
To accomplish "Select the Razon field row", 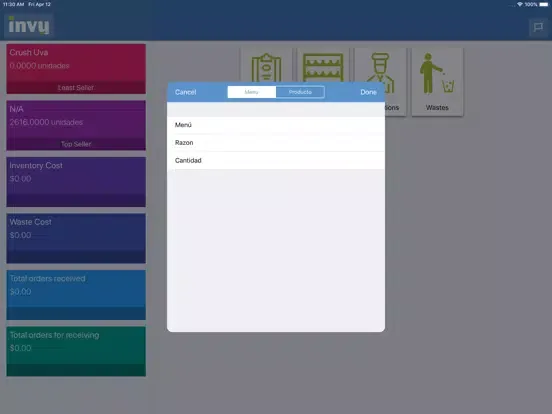I will (276, 143).
